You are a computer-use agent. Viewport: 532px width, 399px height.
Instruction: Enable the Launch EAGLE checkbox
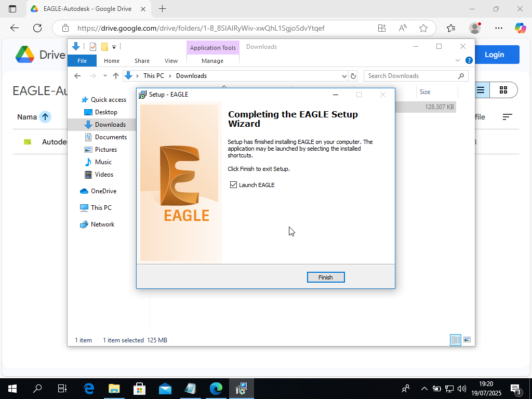point(233,184)
